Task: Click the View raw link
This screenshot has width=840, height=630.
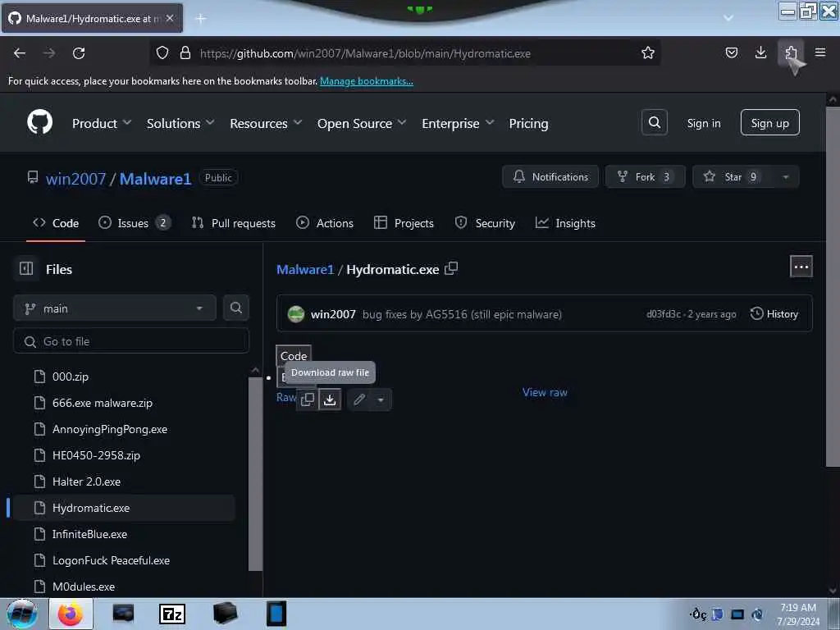Action: pyautogui.click(x=545, y=392)
